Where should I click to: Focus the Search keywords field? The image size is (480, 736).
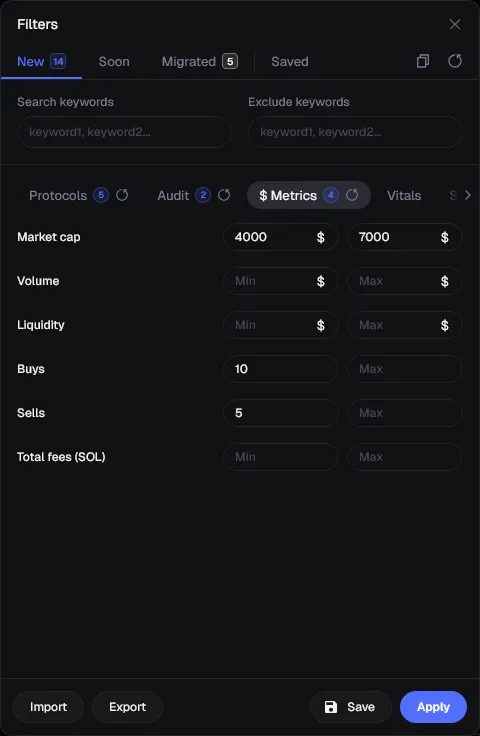124,132
